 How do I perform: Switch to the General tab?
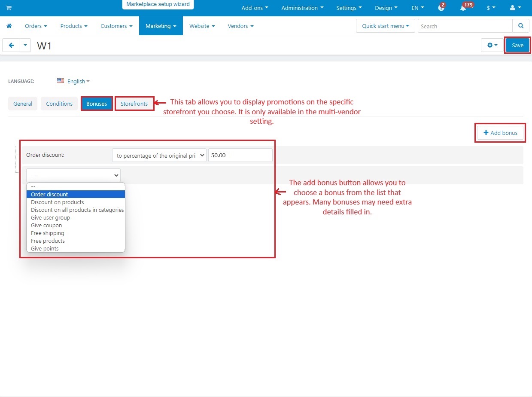tap(23, 104)
